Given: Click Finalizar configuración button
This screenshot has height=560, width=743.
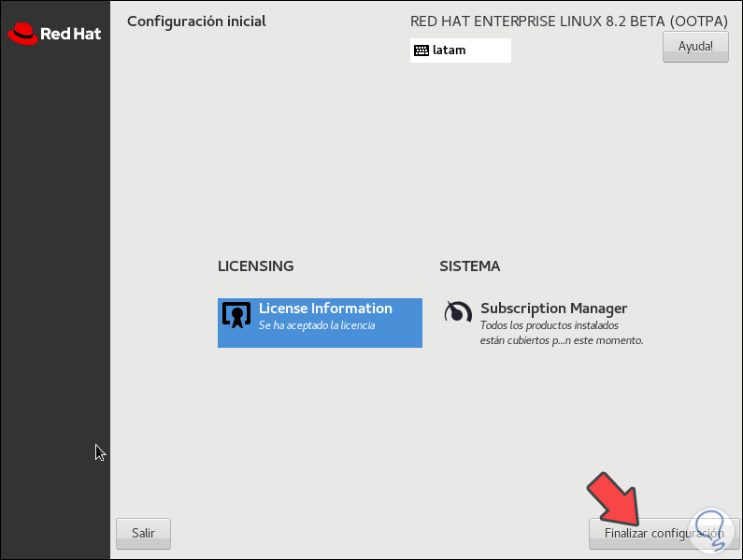Looking at the screenshot, I should pyautogui.click(x=664, y=534).
